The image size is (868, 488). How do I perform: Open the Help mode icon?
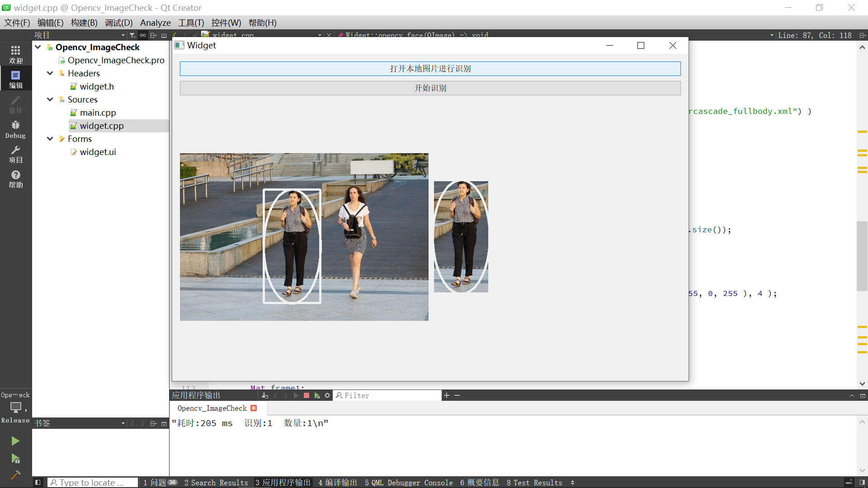[x=15, y=179]
